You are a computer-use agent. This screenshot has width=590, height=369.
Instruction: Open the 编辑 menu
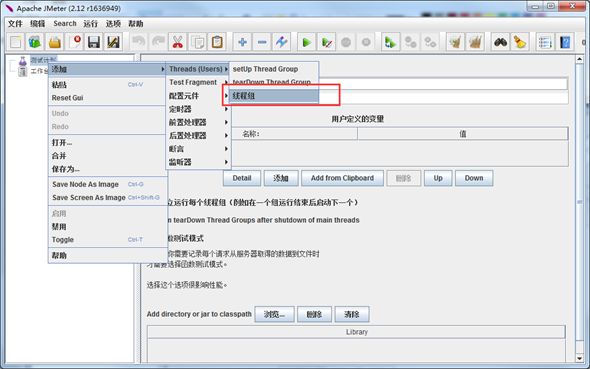(38, 24)
